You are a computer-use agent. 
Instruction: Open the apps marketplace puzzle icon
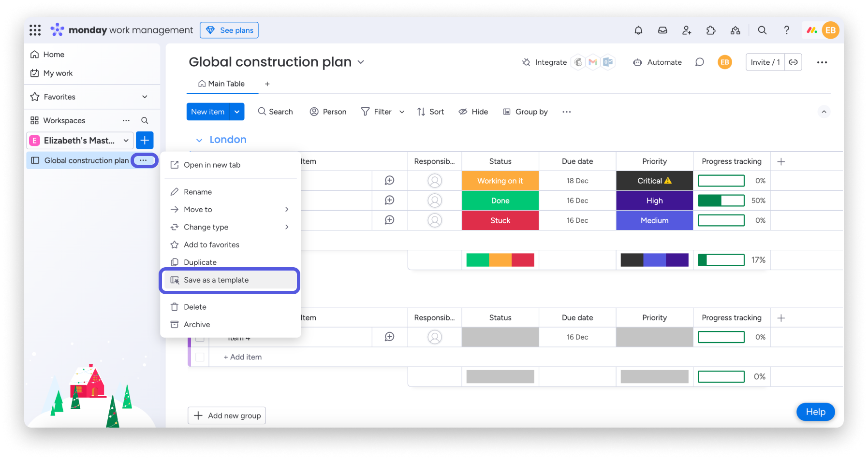(x=711, y=30)
